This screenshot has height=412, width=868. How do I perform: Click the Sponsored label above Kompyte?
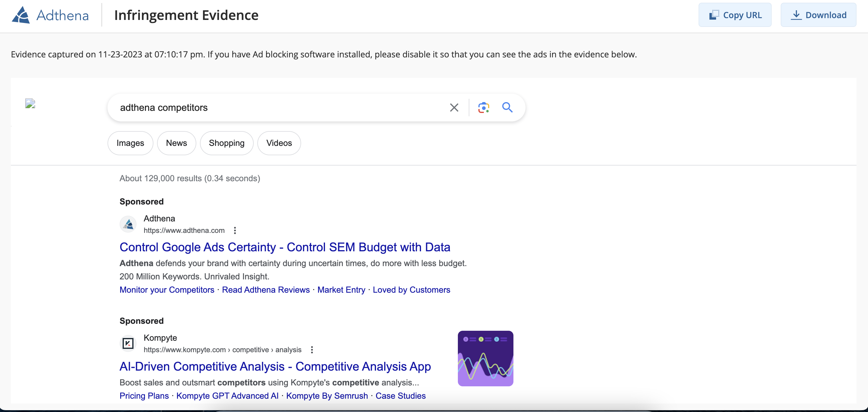point(142,321)
